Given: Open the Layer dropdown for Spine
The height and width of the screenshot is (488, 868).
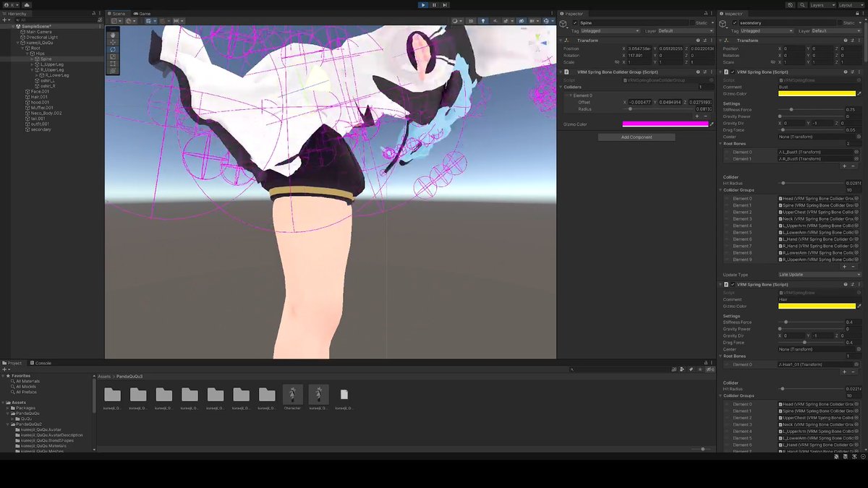Looking at the screenshot, I should [x=686, y=31].
